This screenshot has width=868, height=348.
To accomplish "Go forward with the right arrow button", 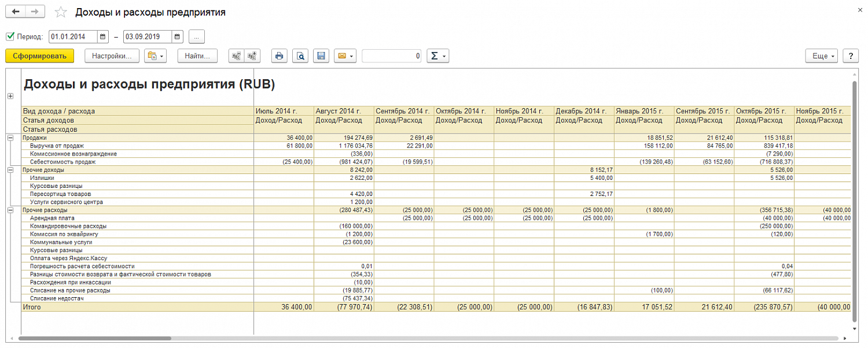I will click(35, 12).
